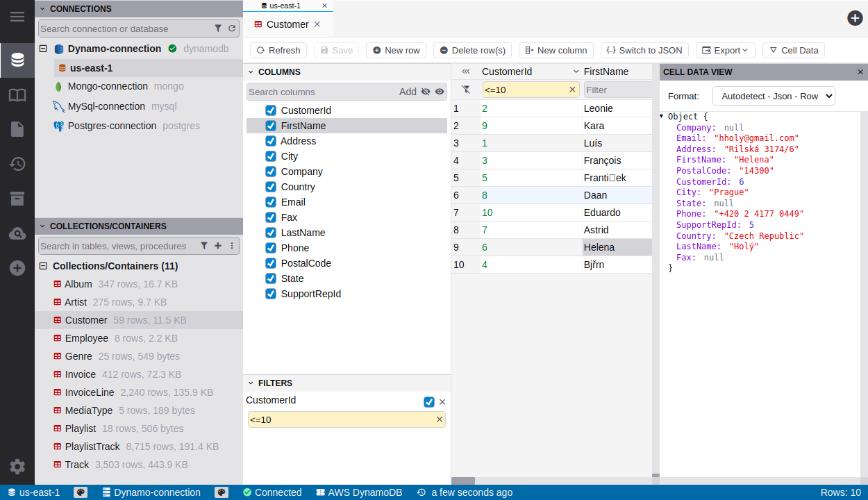Click the palette icon beside Dynamo-connection in status bar
Image resolution: width=868 pixels, height=500 pixels.
pyautogui.click(x=222, y=492)
